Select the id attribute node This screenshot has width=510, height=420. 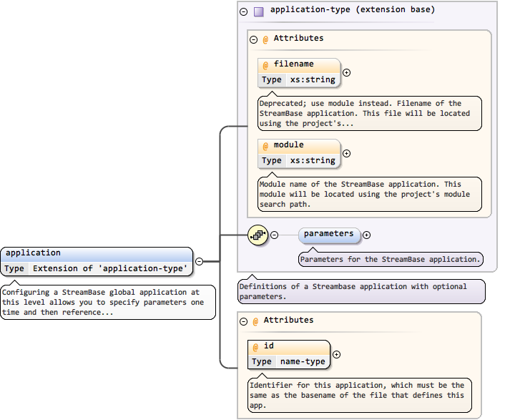click(289, 355)
